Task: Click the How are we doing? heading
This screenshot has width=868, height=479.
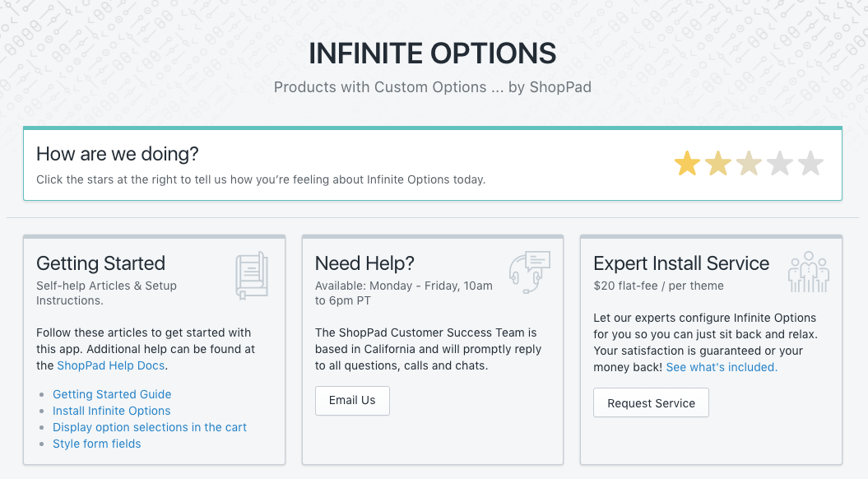Action: (x=118, y=154)
